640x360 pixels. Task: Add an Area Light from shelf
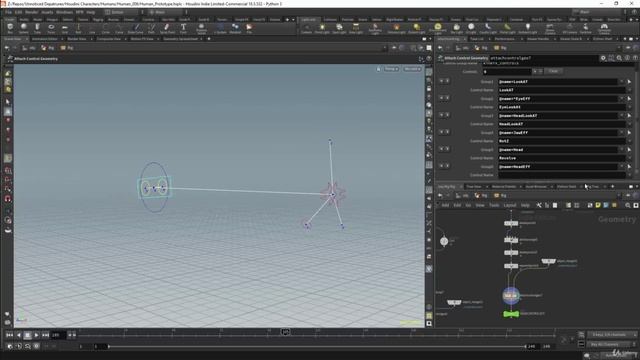point(356,28)
